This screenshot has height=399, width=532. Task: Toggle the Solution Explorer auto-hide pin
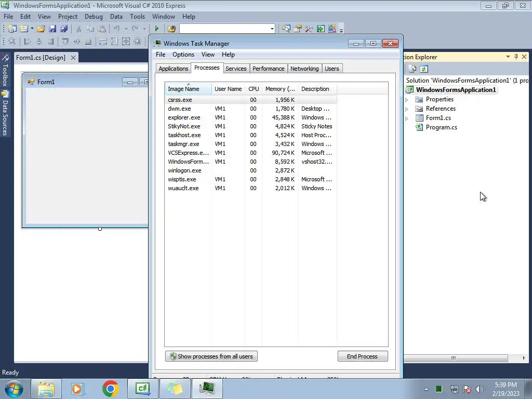[516, 57]
